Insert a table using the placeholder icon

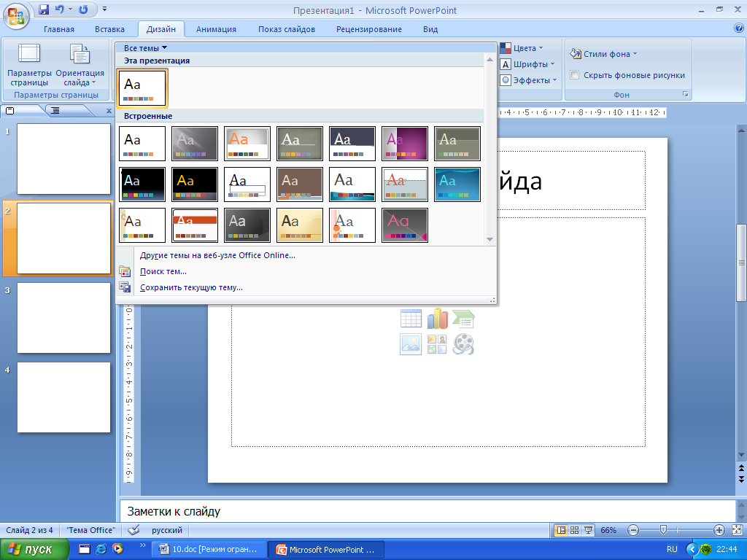(411, 319)
